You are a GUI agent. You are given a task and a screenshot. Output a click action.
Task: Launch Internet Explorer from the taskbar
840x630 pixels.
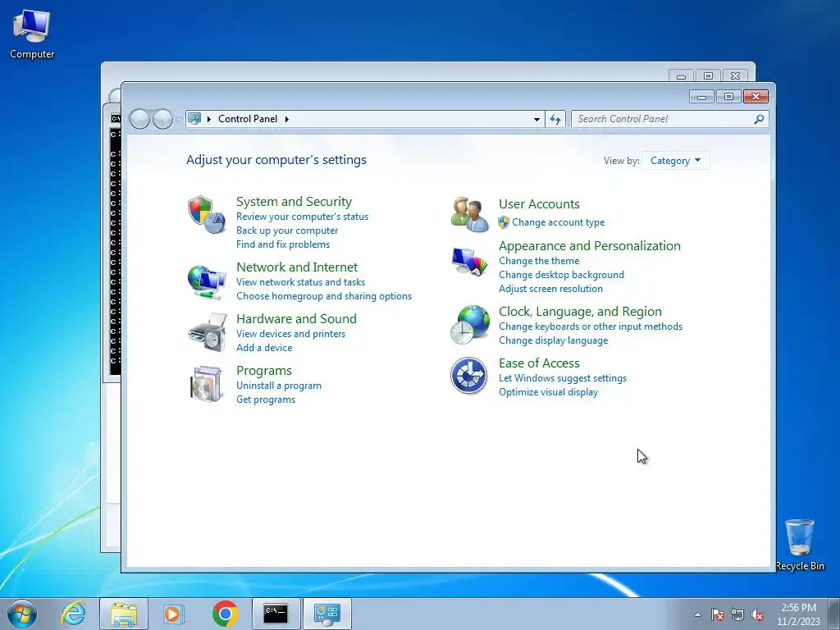[x=73, y=614]
